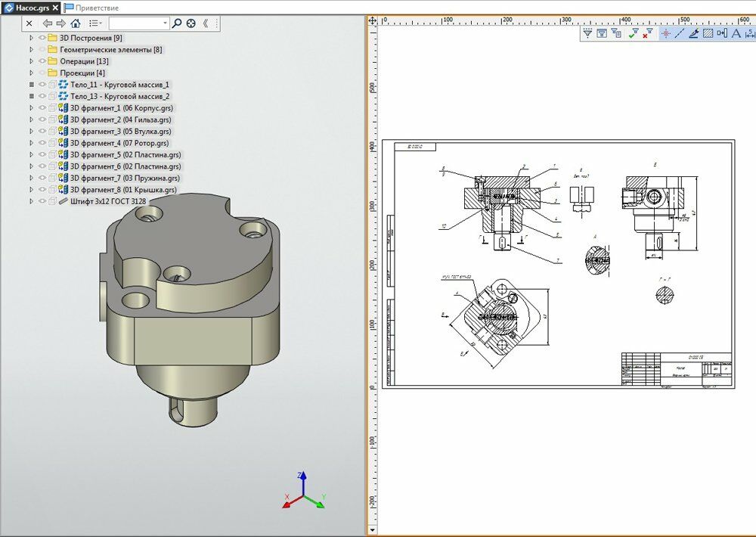Click the home icon in model tree toolbar

tap(76, 23)
